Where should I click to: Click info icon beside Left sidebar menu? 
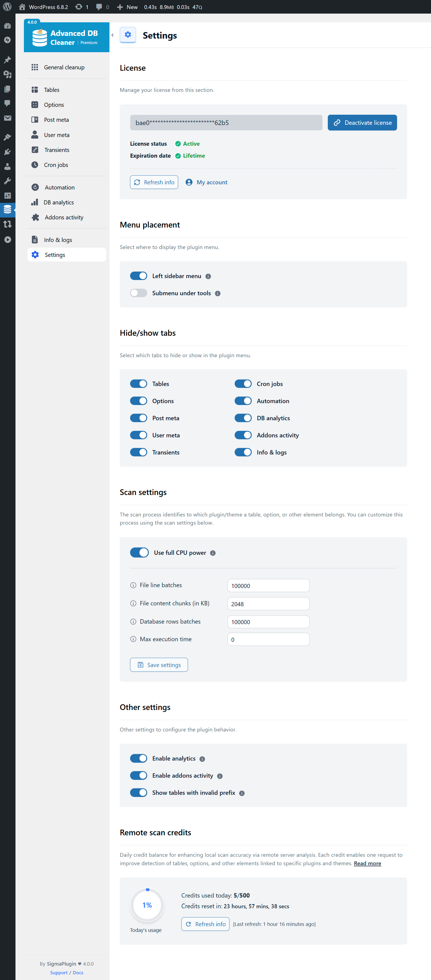click(208, 276)
